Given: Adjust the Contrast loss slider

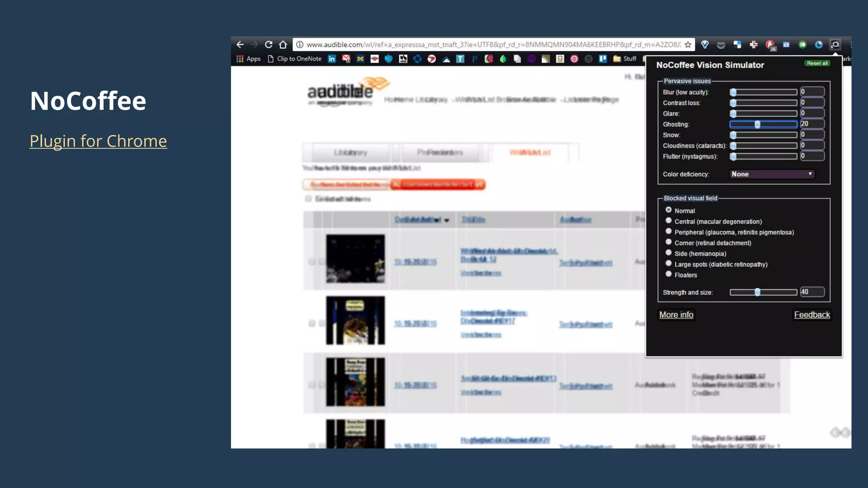Looking at the screenshot, I should pos(763,103).
